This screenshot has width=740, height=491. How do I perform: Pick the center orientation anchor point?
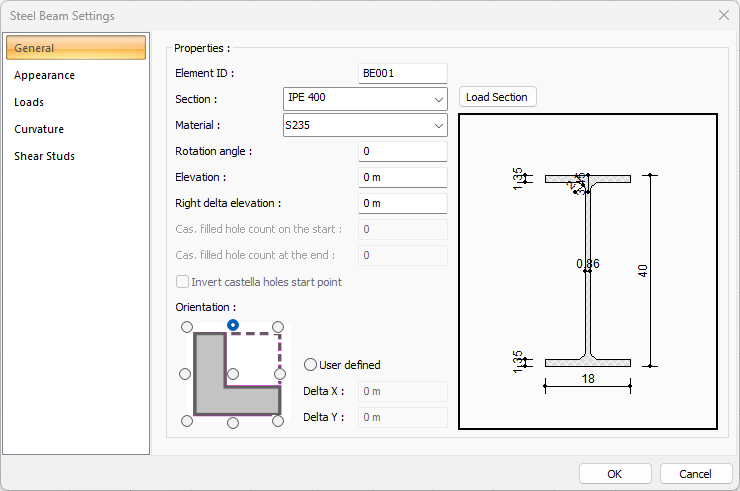[233, 374]
